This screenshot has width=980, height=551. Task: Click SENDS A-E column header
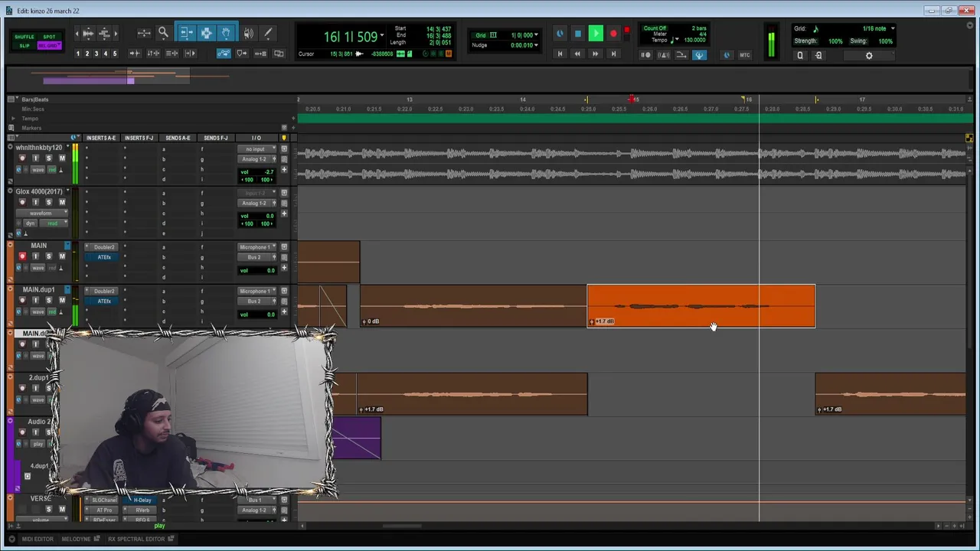178,138
